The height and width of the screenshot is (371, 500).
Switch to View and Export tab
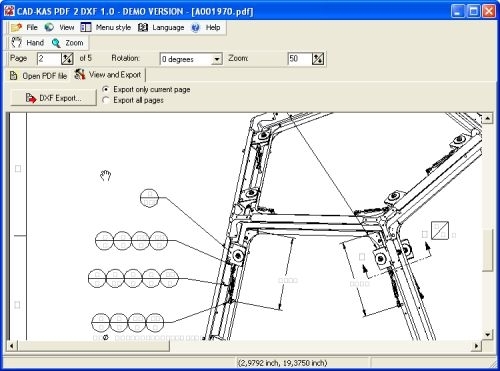(109, 75)
